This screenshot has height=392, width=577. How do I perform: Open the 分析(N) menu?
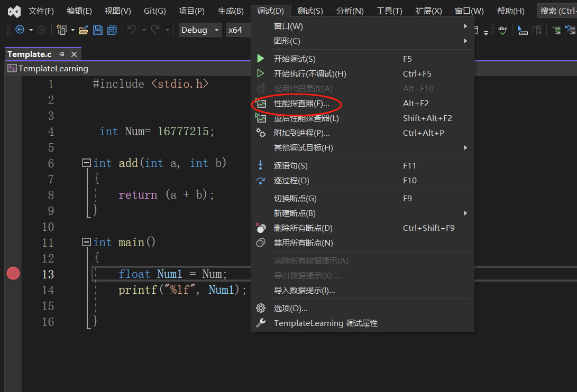click(x=350, y=11)
